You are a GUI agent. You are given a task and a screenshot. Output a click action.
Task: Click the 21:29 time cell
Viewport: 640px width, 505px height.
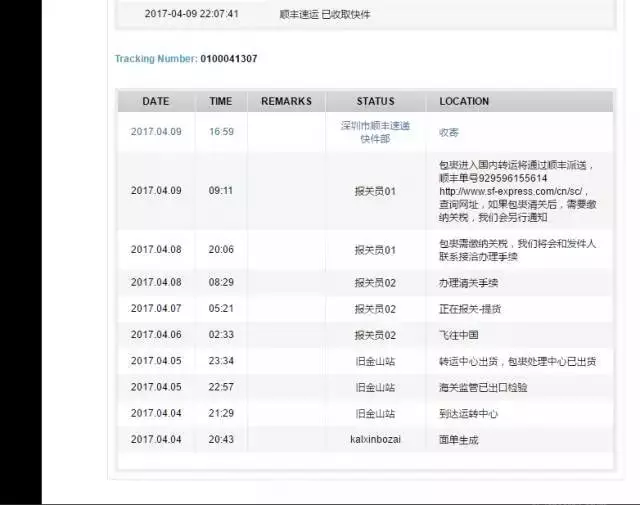click(221, 413)
